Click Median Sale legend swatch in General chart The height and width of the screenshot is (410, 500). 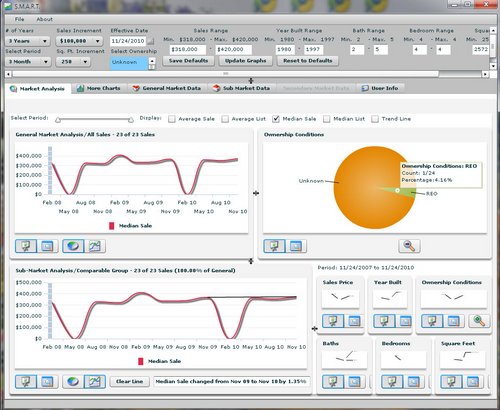coord(112,226)
